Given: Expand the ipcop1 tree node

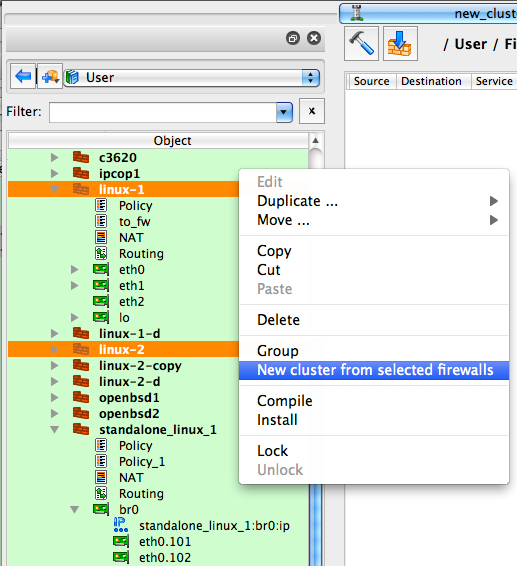Looking at the screenshot, I should [x=55, y=173].
